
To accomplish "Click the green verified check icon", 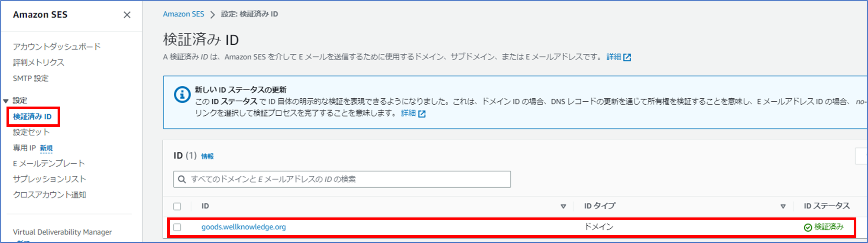I will pyautogui.click(x=808, y=227).
